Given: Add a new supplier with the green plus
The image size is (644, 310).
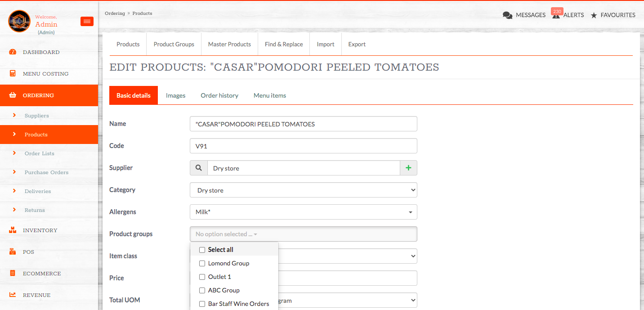Looking at the screenshot, I should 408,167.
